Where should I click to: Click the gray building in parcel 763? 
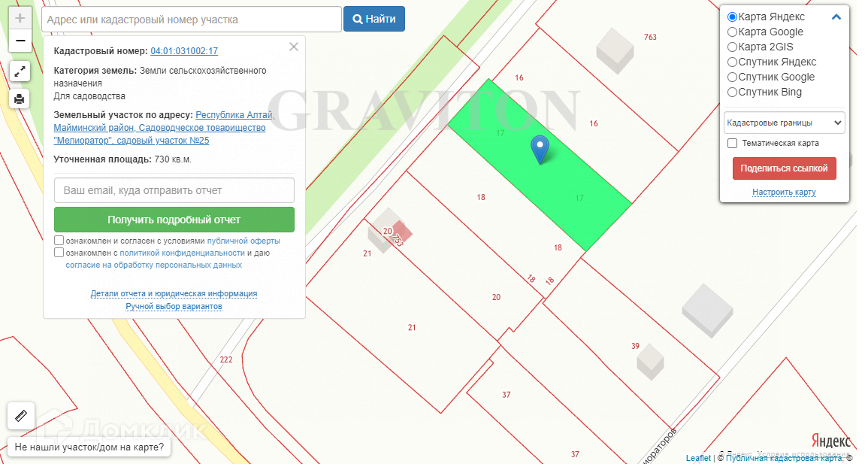615,51
